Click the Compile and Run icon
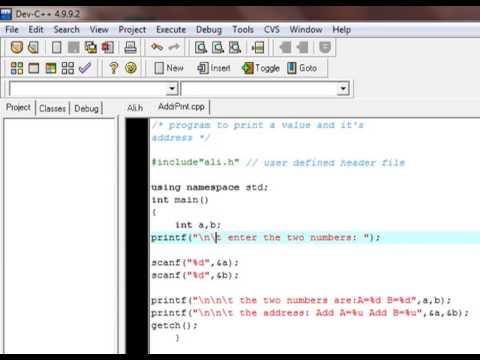This screenshot has height=360, width=480. pyautogui.click(x=51, y=68)
